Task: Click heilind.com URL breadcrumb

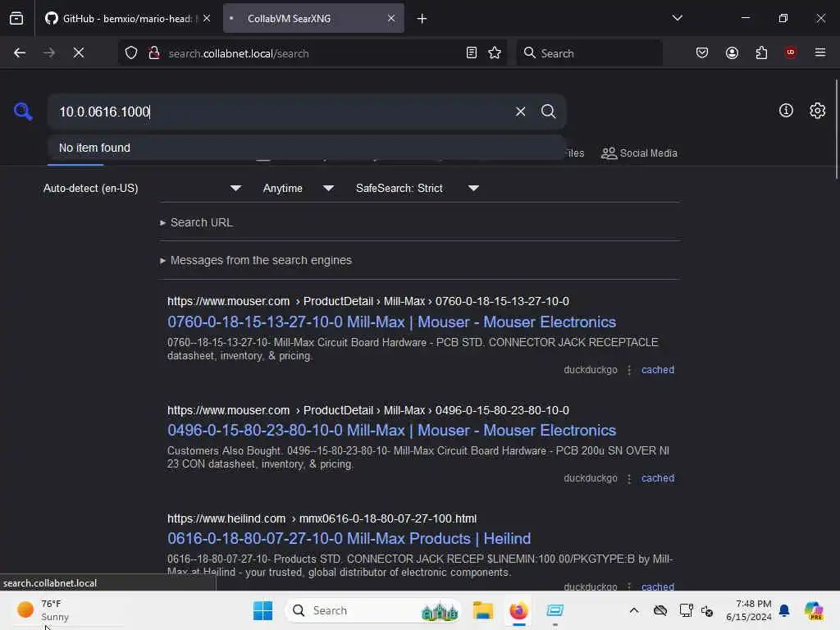Action: pyautogui.click(x=322, y=518)
